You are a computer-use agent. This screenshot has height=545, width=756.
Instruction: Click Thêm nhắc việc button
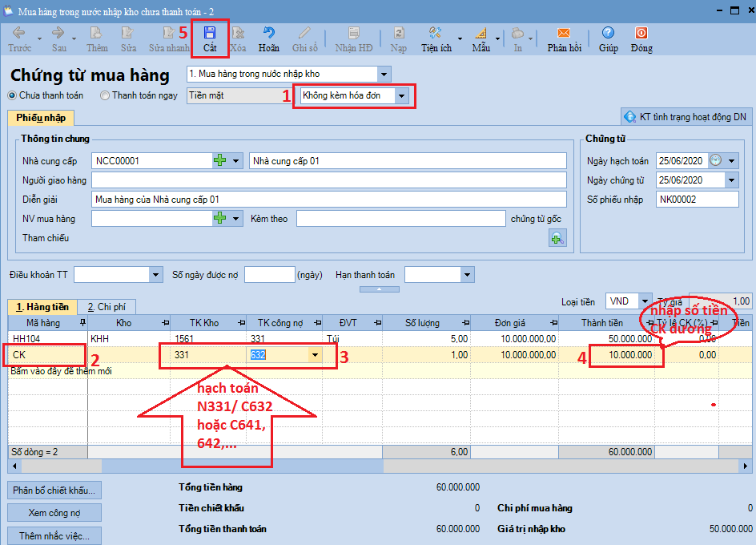point(54,536)
